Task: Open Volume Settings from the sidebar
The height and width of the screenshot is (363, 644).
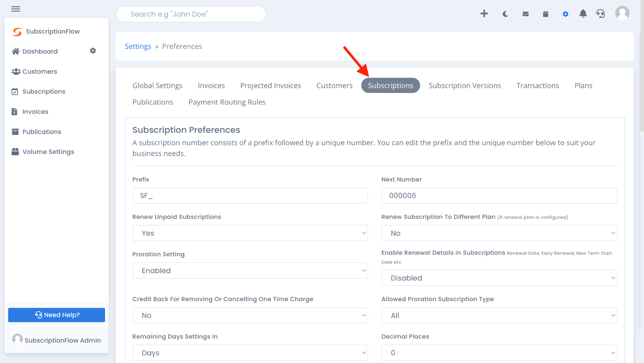Action: click(48, 152)
